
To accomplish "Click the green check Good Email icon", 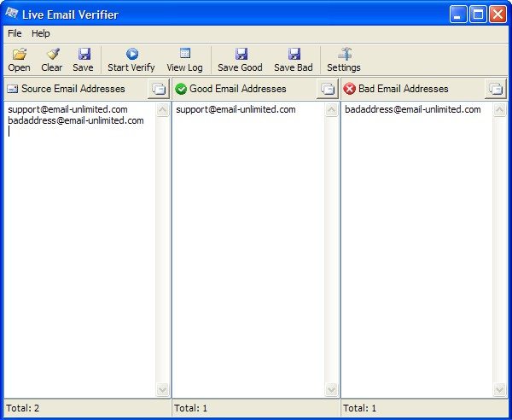I will pos(181,89).
